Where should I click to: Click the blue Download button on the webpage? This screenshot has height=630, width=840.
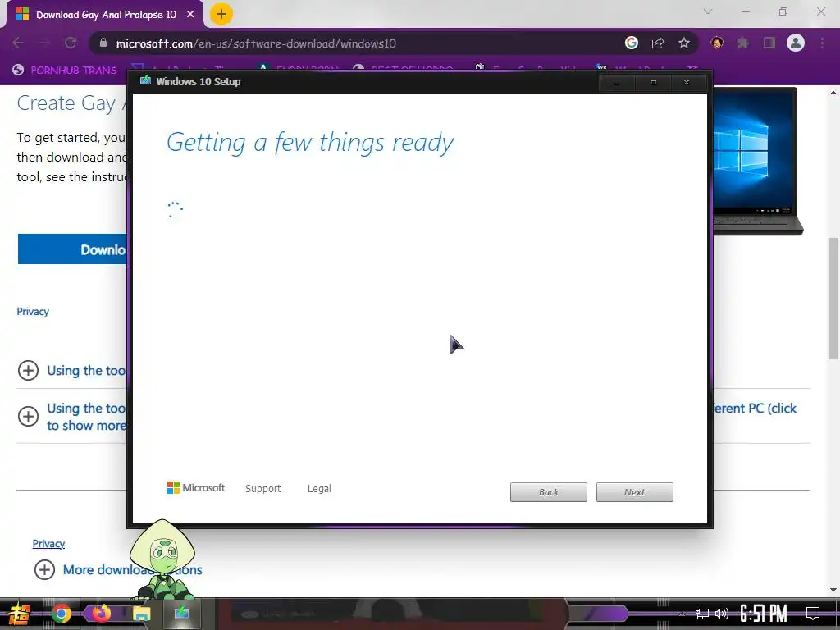[72, 249]
